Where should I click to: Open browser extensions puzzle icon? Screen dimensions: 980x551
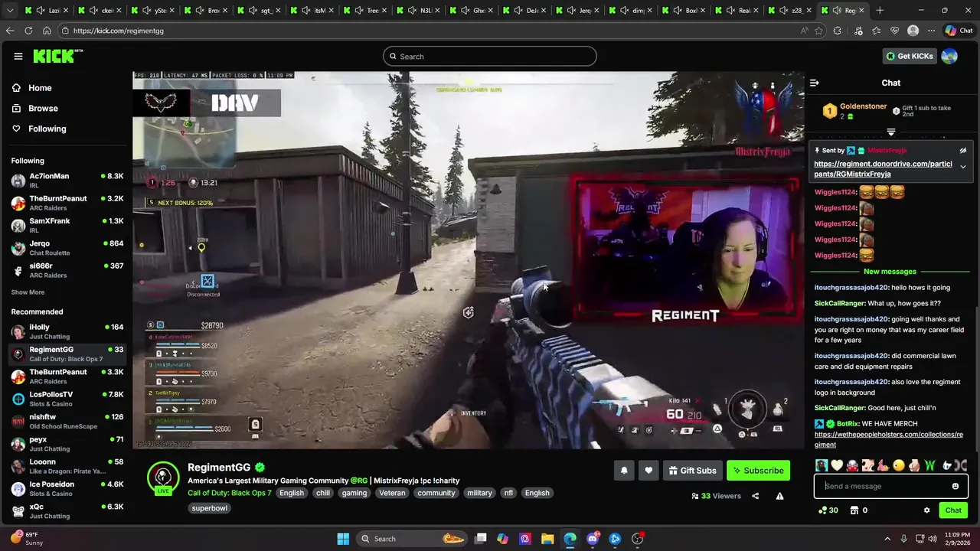pyautogui.click(x=838, y=31)
